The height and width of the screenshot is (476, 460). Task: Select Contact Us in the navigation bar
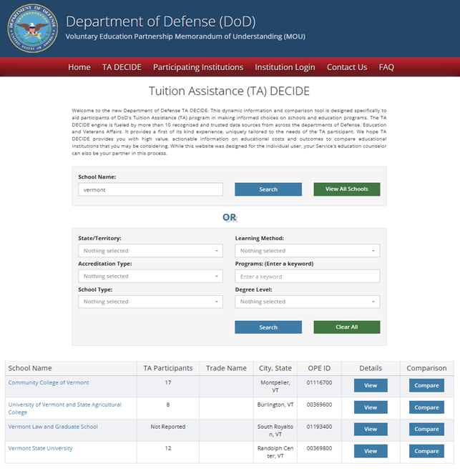point(347,67)
